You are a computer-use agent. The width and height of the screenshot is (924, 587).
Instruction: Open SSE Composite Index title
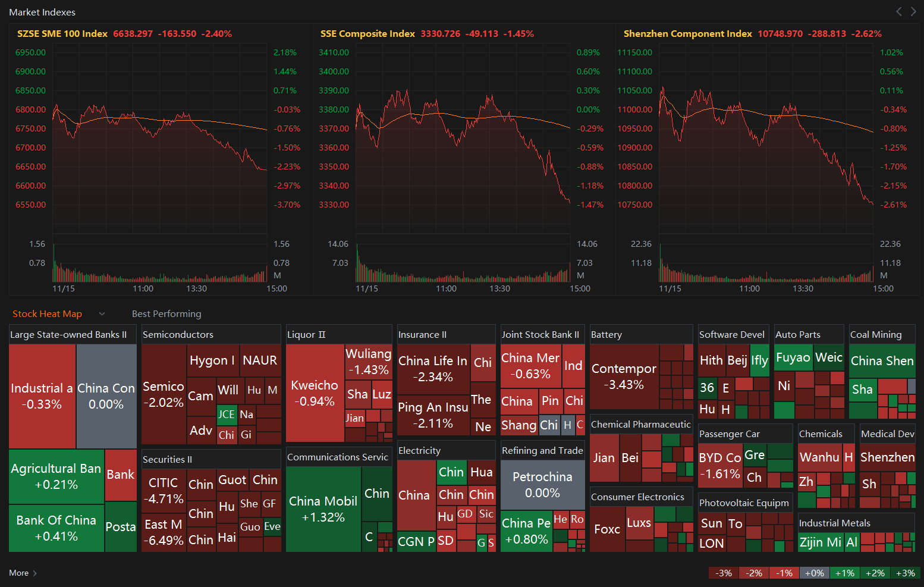(367, 34)
